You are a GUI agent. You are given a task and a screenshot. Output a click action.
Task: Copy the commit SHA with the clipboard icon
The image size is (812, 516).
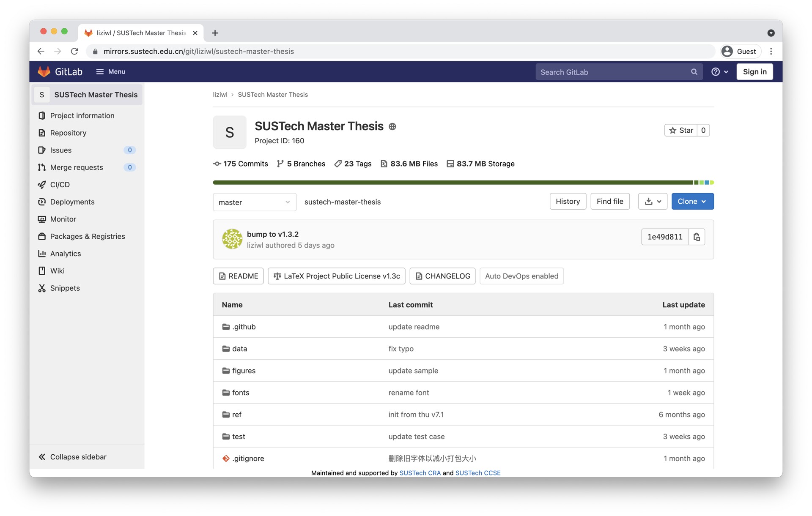pyautogui.click(x=697, y=237)
